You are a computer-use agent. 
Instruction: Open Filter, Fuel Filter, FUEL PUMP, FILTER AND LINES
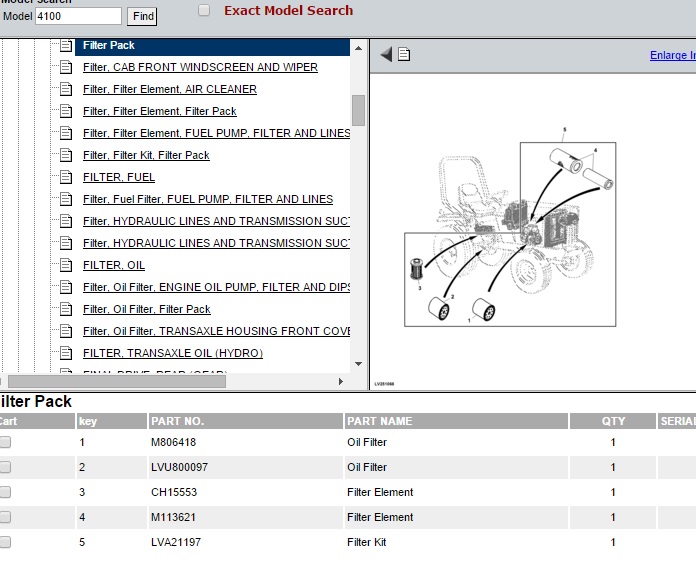tap(208, 199)
